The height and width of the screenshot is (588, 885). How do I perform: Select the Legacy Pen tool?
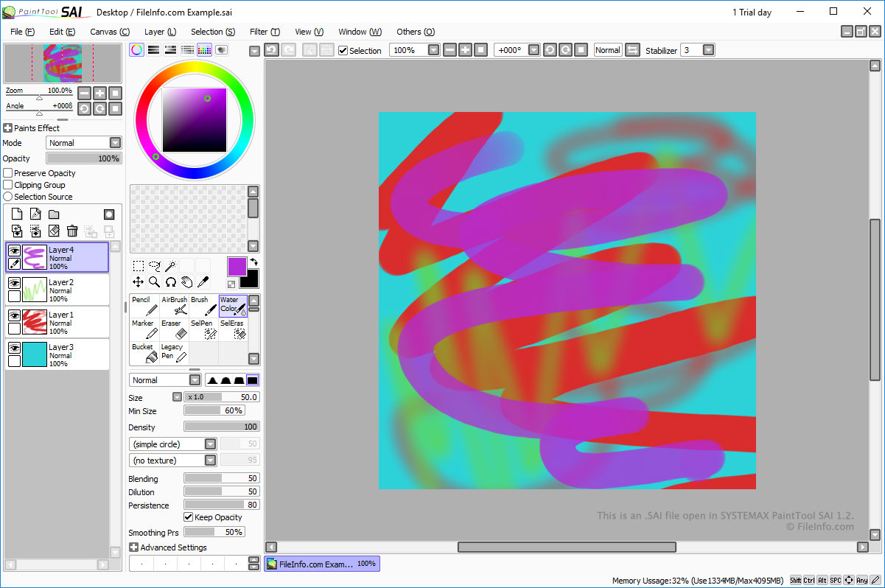pyautogui.click(x=174, y=353)
